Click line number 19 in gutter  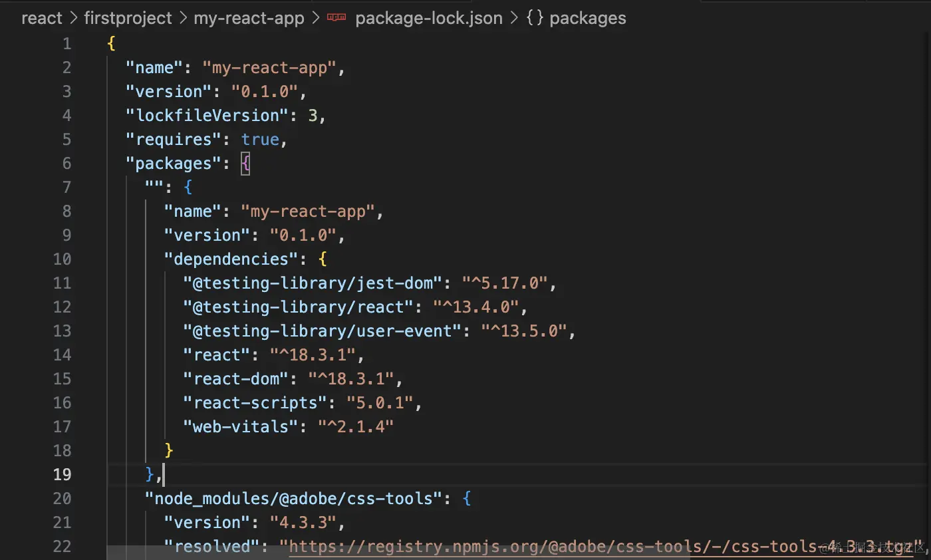(62, 474)
